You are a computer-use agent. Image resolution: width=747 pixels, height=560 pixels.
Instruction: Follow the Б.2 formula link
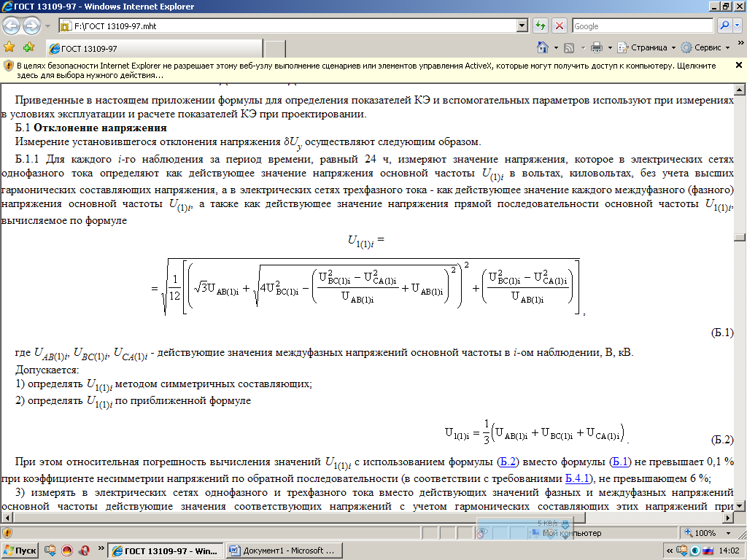click(x=508, y=462)
